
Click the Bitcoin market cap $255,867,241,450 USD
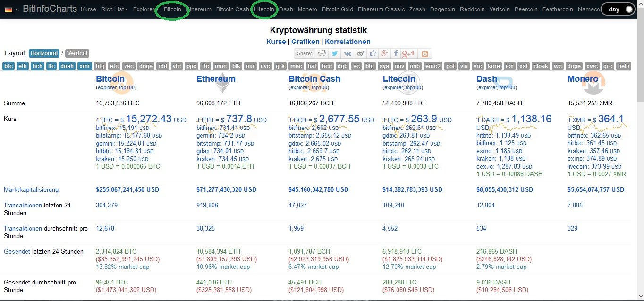point(127,189)
